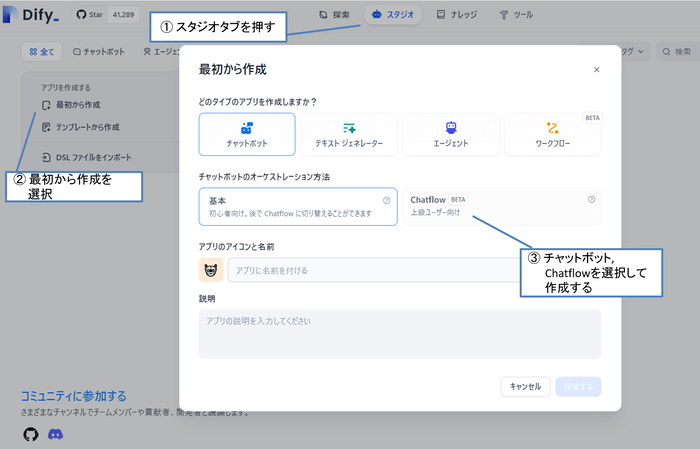
Task: Open the ツール tab
Action: point(516,15)
